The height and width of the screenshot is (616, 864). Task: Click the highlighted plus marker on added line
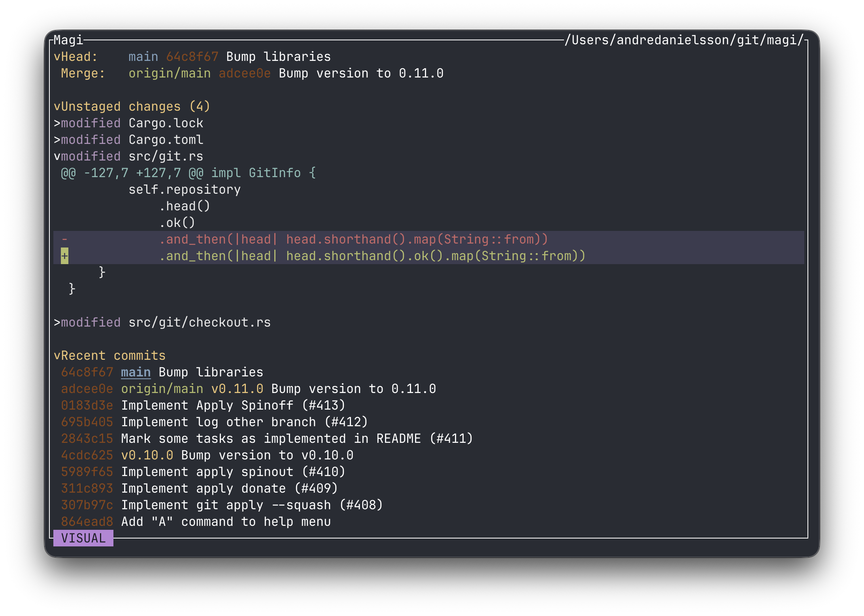(65, 256)
